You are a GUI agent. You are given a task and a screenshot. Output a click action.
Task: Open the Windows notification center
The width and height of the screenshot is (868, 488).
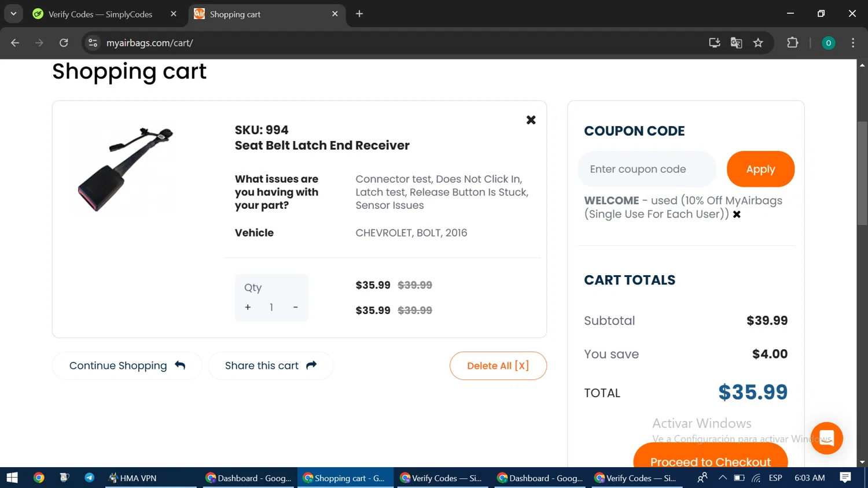pos(845,478)
